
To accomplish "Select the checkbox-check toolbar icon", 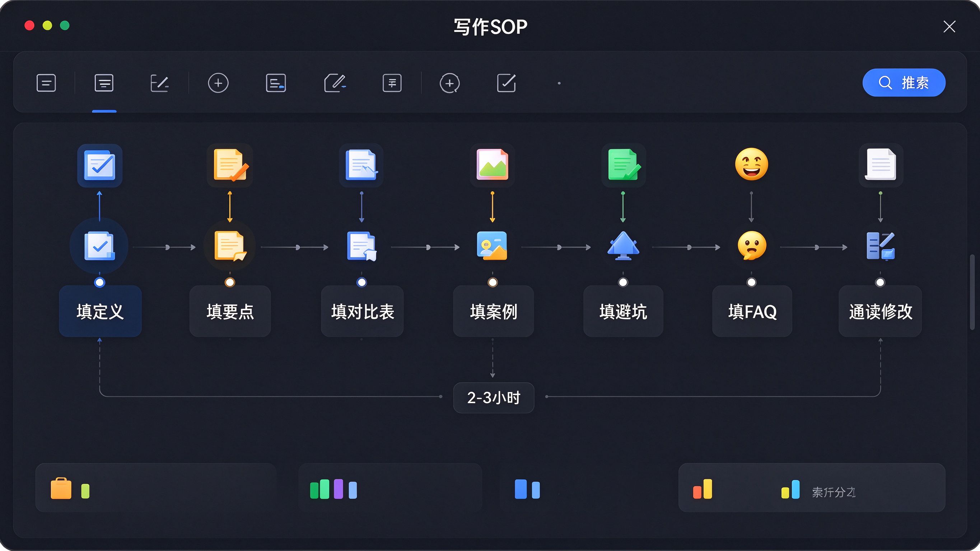I will tap(507, 83).
